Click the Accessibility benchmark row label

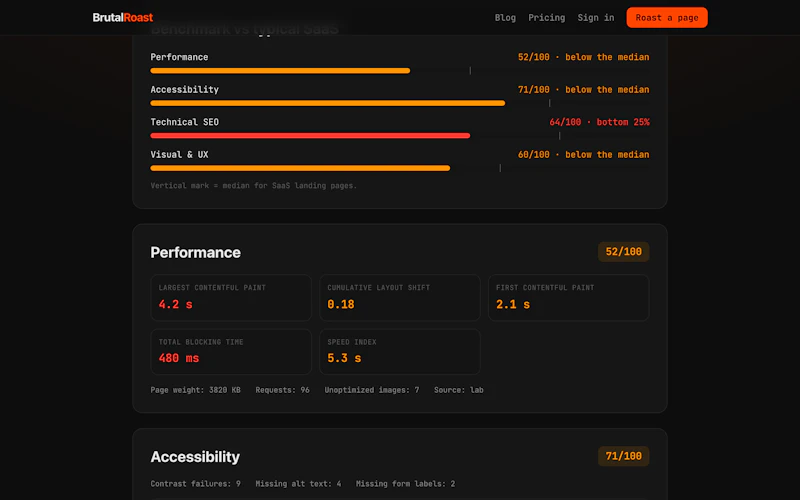(184, 90)
